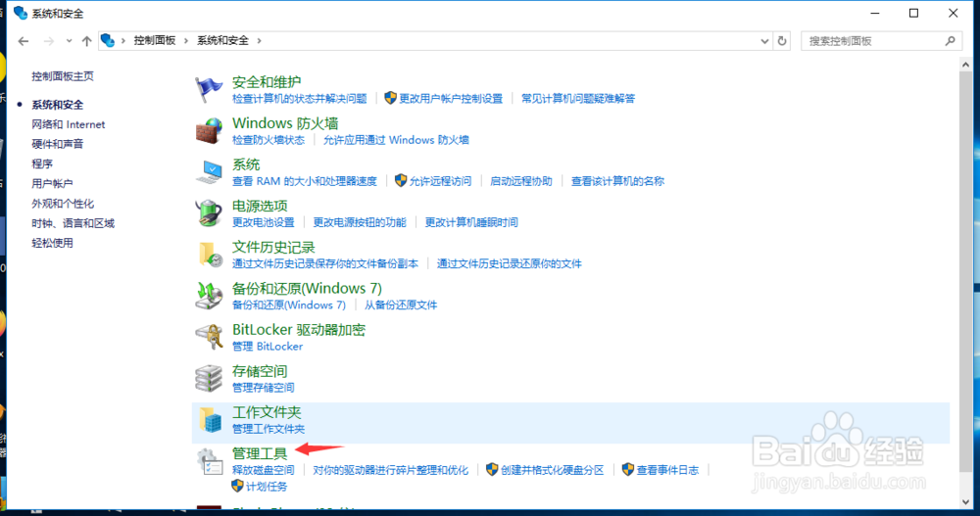Screen dimensions: 980x516
Task: Open 硬件和声音 category
Action: pyautogui.click(x=58, y=144)
